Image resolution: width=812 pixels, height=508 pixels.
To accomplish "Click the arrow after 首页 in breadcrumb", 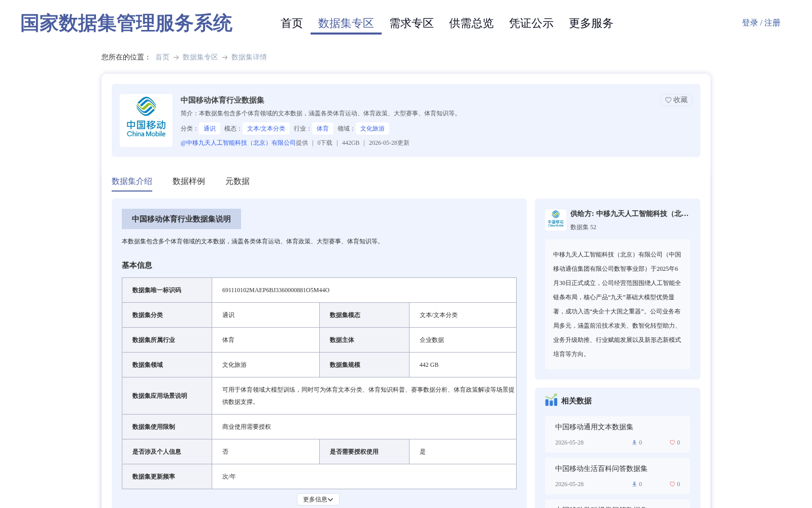I will tap(176, 57).
